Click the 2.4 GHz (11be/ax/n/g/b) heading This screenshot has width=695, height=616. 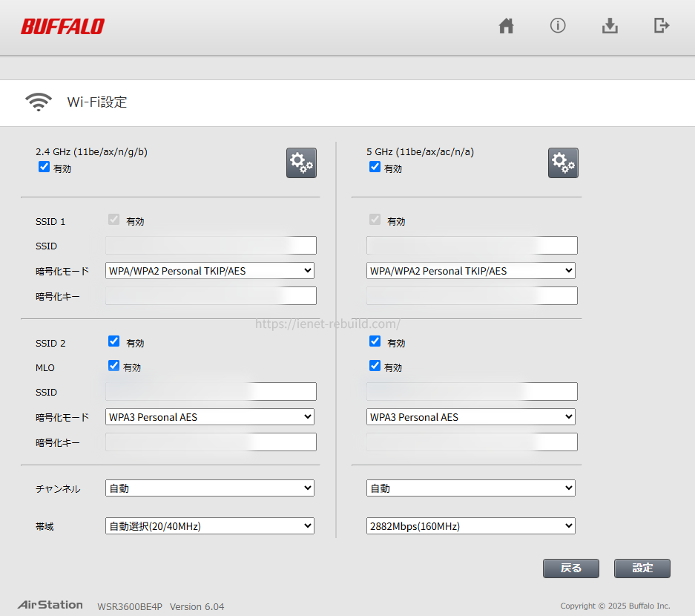[91, 151]
